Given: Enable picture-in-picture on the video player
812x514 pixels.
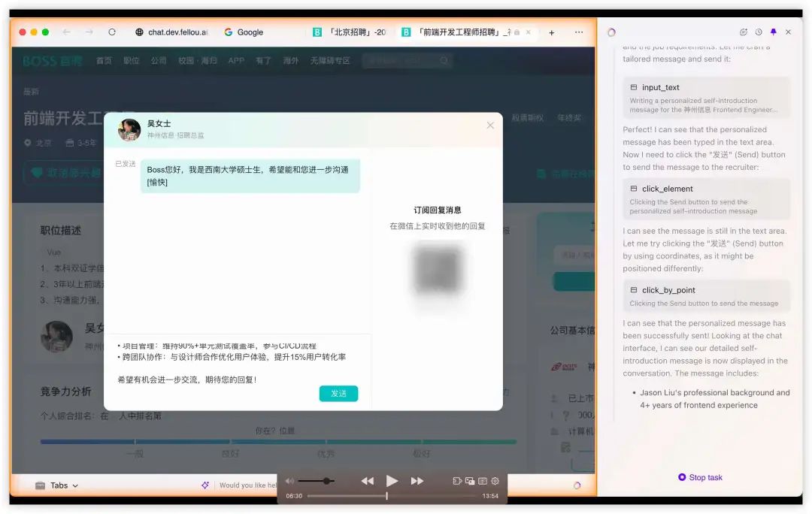Looking at the screenshot, I should (x=471, y=481).
